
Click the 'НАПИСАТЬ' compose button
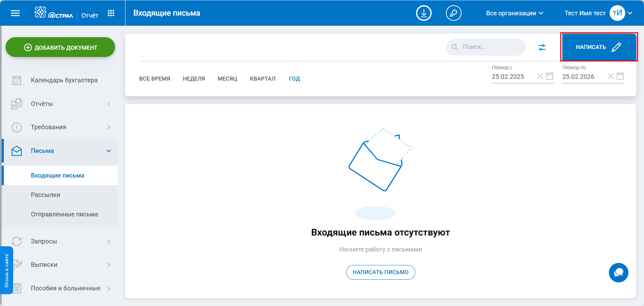(x=598, y=47)
